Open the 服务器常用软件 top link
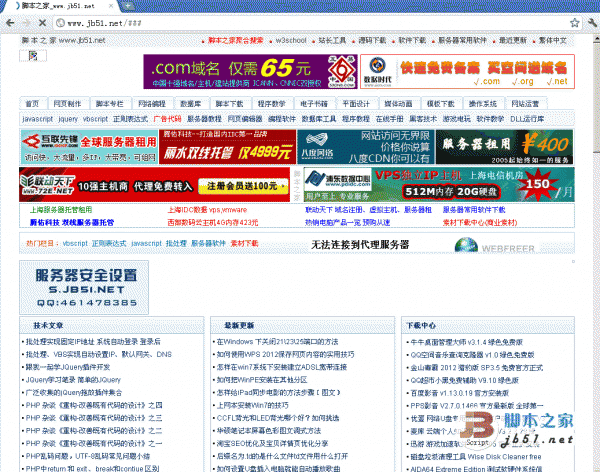The image size is (600, 472). 462,40
